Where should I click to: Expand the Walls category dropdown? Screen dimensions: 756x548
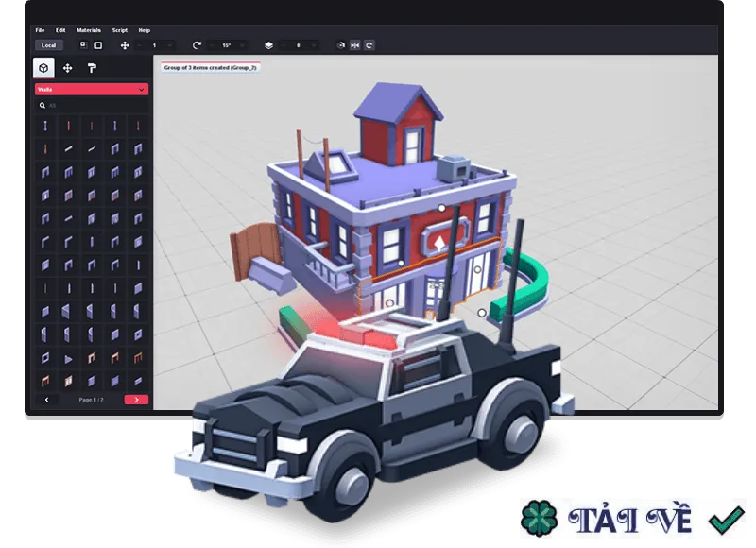(92, 89)
